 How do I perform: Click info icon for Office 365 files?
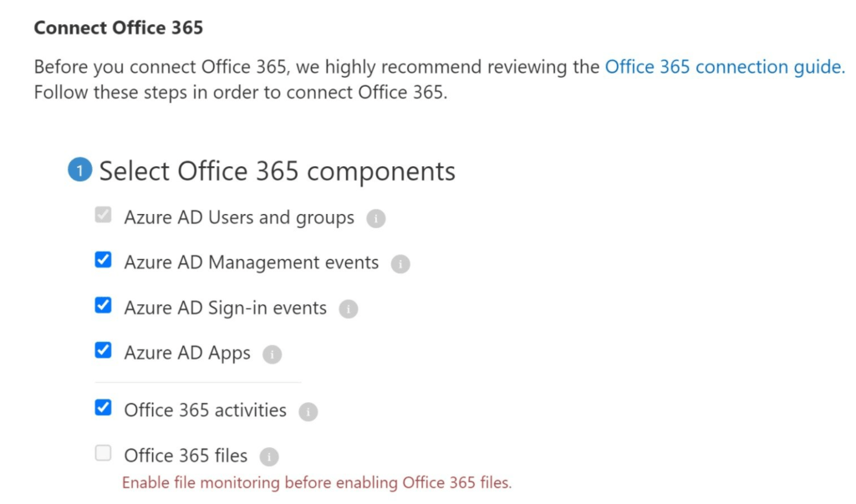tap(268, 456)
